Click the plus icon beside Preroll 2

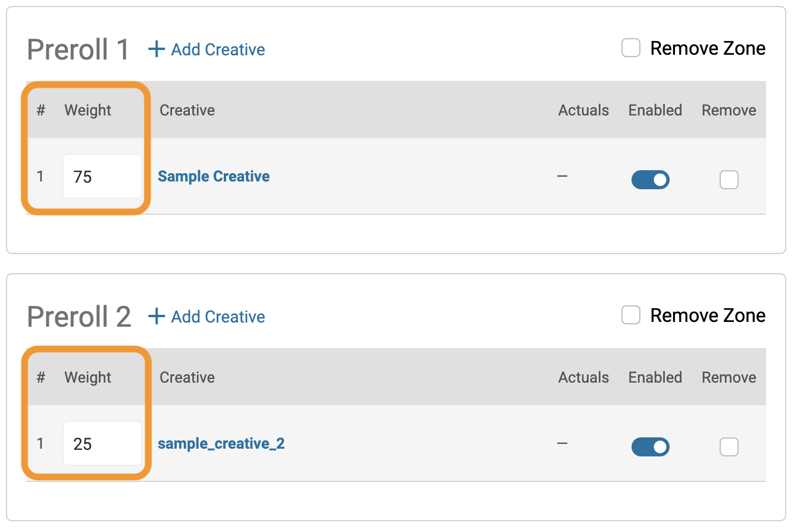pyautogui.click(x=157, y=317)
